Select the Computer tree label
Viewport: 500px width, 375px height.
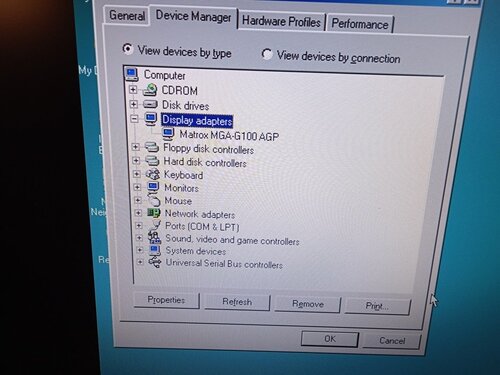coord(165,75)
